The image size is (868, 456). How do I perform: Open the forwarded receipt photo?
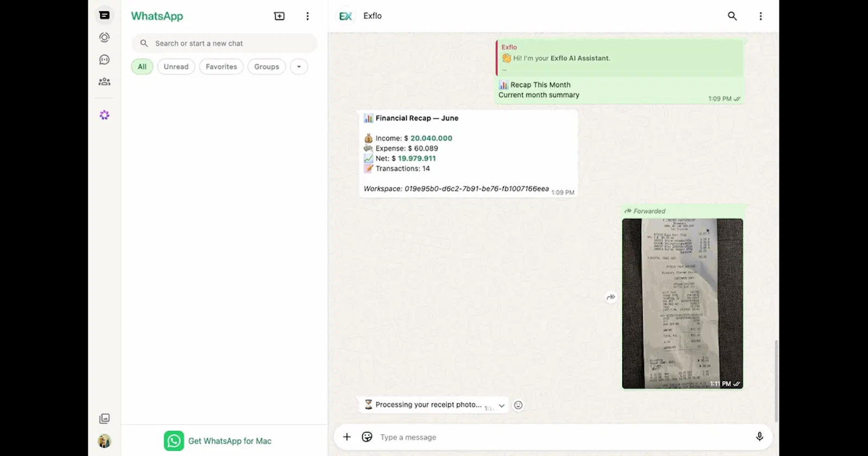[682, 303]
